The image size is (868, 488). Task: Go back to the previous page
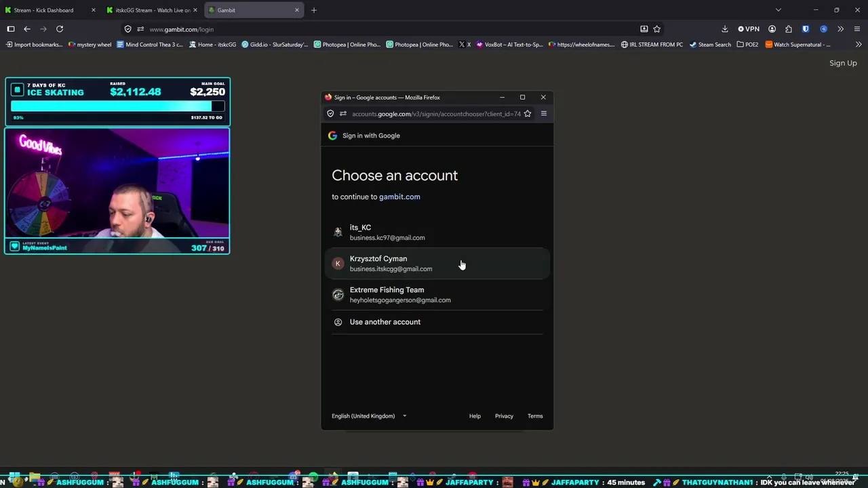tap(27, 29)
